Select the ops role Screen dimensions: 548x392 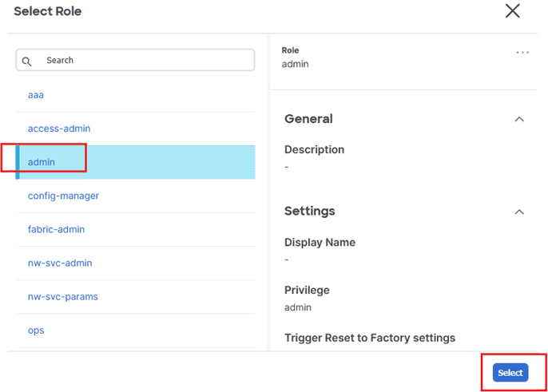pos(36,330)
